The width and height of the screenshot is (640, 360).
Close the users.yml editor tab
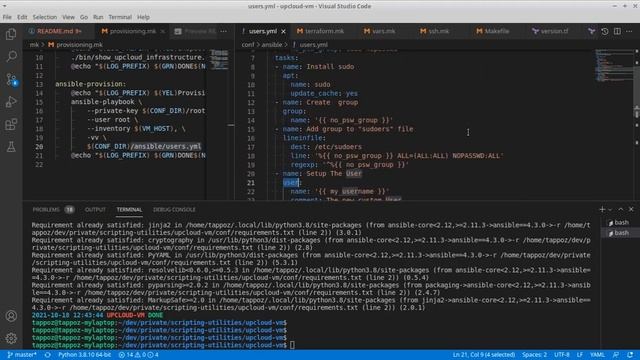pos(283,31)
